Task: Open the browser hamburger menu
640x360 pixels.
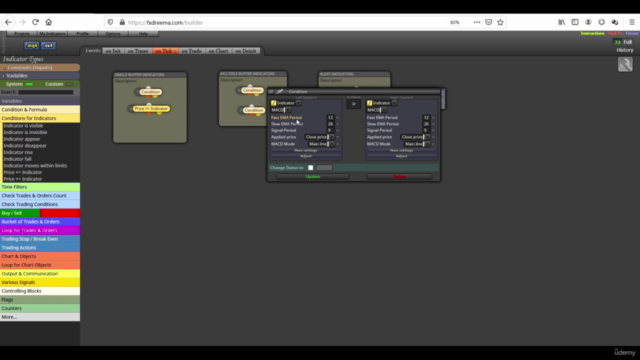Action: pyautogui.click(x=632, y=22)
